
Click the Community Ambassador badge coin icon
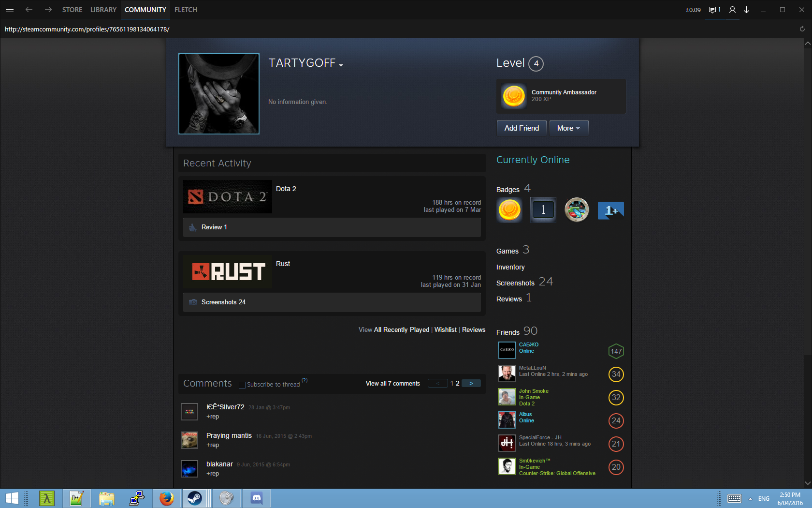tap(513, 96)
